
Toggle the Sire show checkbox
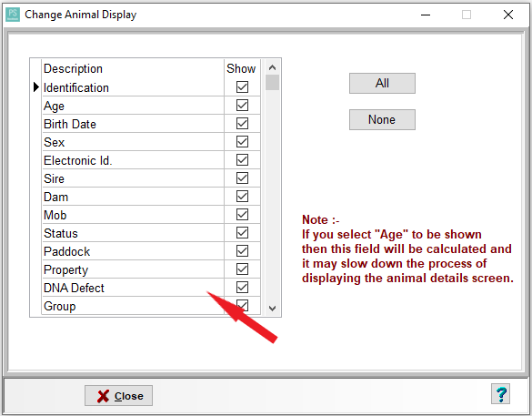click(242, 178)
